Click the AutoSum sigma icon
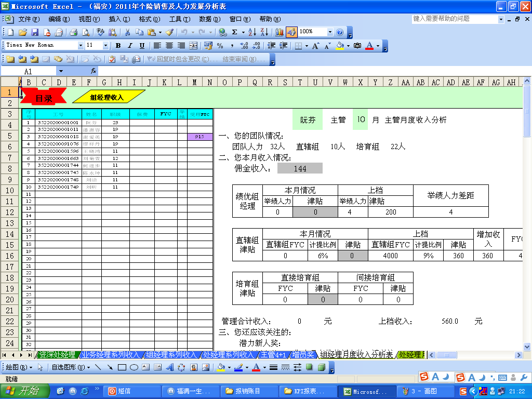Viewport: 532px width, 399px height. (234, 32)
